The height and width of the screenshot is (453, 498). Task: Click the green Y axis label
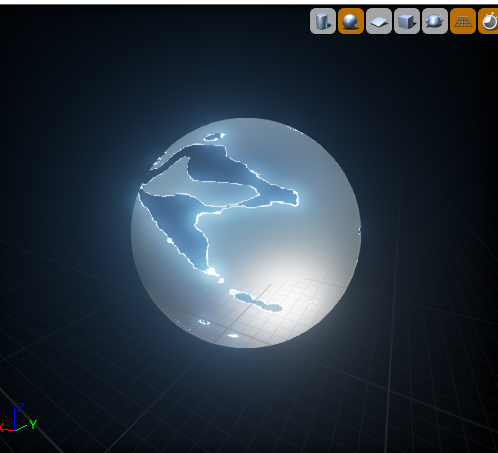pos(33,424)
